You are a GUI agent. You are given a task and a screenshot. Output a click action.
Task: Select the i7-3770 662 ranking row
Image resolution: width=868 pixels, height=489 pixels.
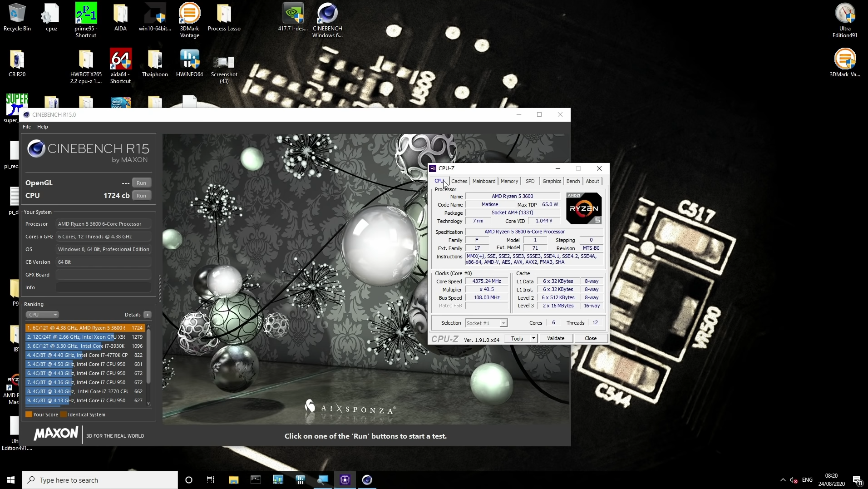point(85,391)
